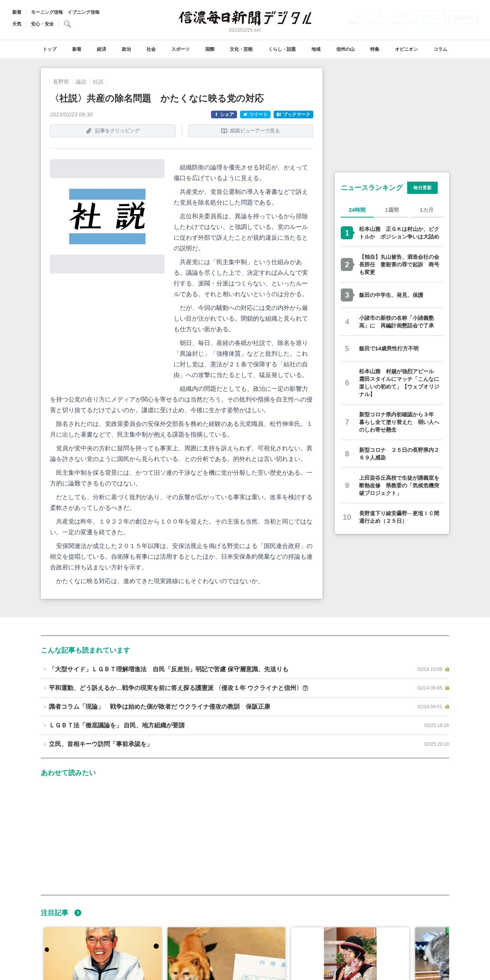Open the 注目記事 green arrow icon
Image resolution: width=490 pixels, height=980 pixels.
(78, 913)
